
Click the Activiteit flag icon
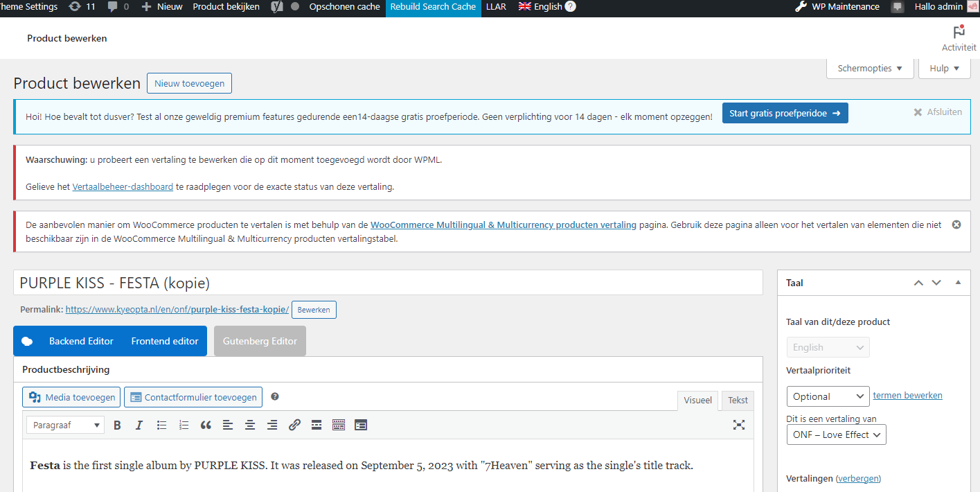coord(959,32)
